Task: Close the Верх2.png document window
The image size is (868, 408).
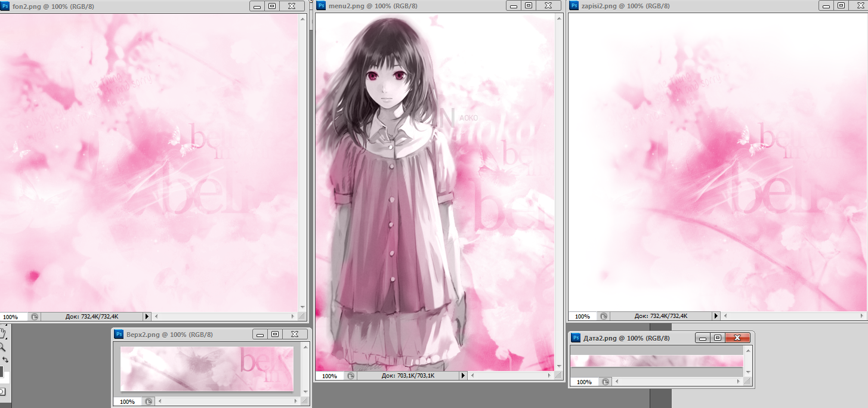Action: pos(295,335)
